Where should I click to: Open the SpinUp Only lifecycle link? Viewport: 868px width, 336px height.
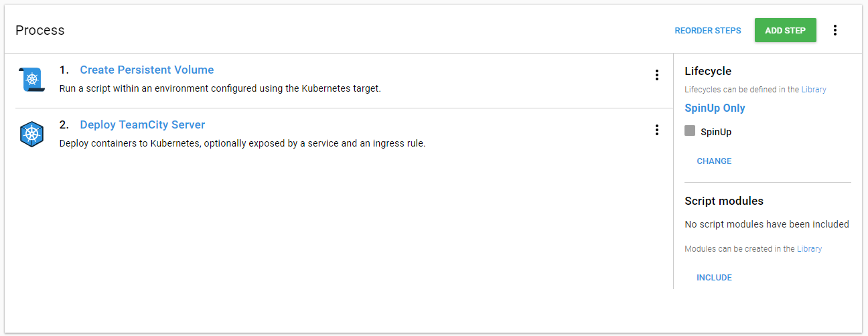coord(715,108)
